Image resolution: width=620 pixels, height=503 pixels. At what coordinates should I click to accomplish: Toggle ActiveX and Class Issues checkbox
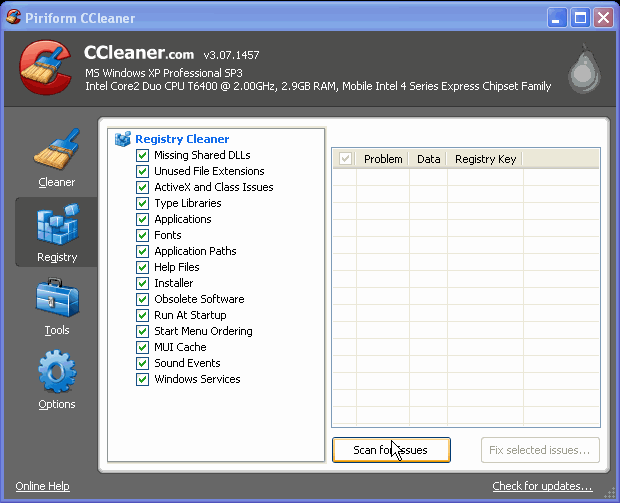(x=142, y=187)
